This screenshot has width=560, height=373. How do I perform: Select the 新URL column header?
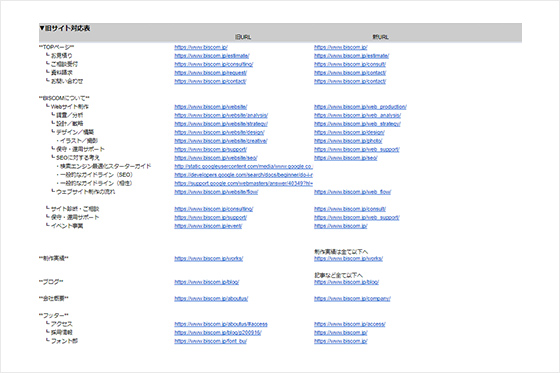380,37
